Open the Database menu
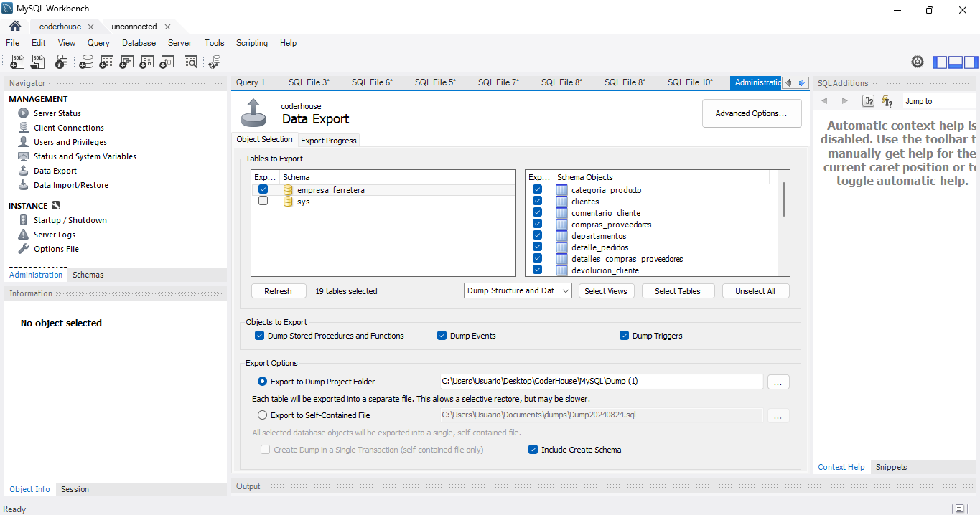The image size is (980, 515). click(139, 43)
